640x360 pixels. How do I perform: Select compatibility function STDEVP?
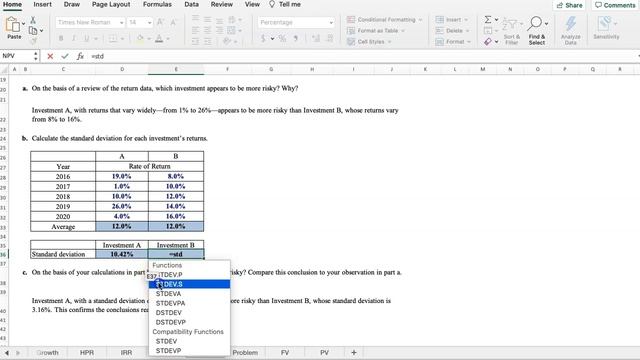click(x=189, y=351)
